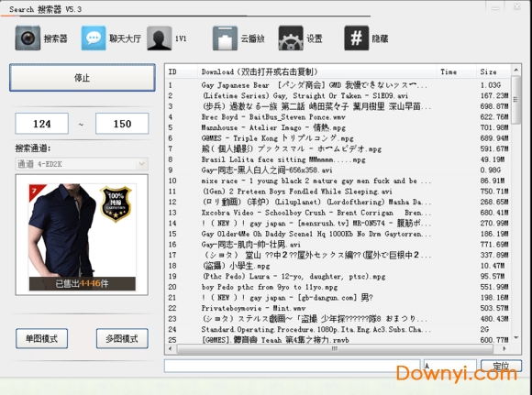Switch to 多图模式 multi image mode
The width and height of the screenshot is (532, 395).
122,338
